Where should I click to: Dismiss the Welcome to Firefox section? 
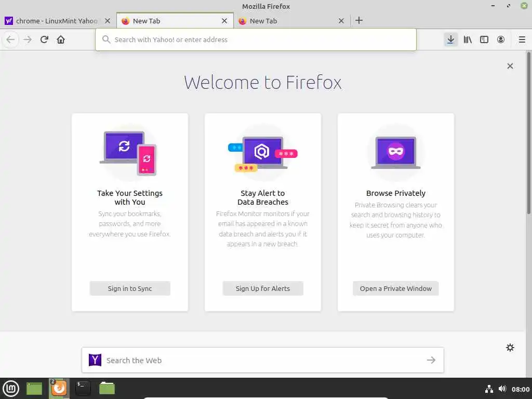(510, 66)
